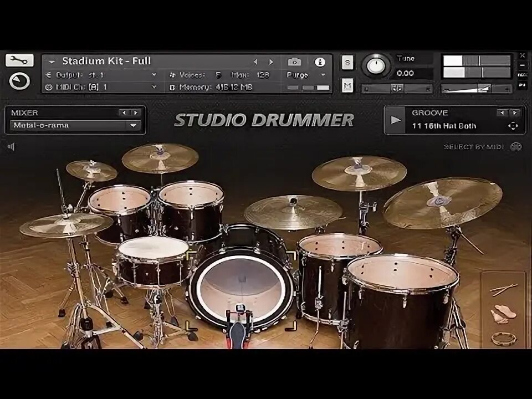This screenshot has height=399, width=532.
Task: Open the Metal-o-rama mixer preset dropdown
Action: click(x=75, y=126)
